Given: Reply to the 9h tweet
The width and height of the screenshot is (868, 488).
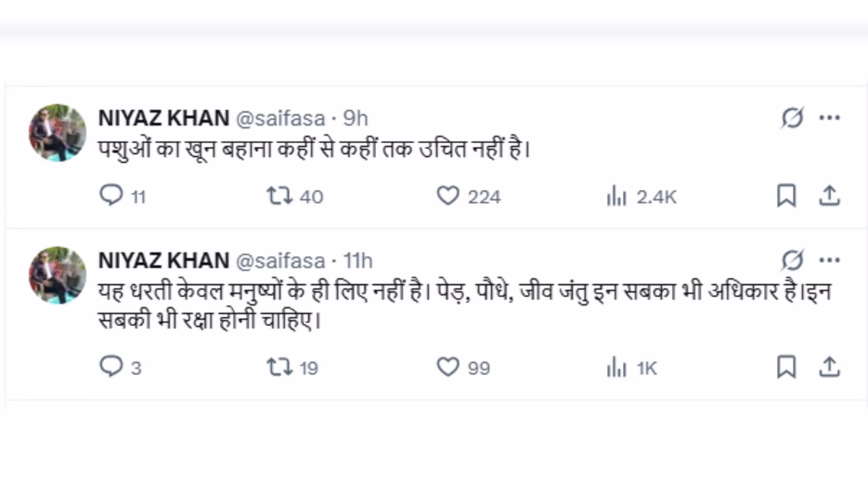Looking at the screenshot, I should pos(111,196).
